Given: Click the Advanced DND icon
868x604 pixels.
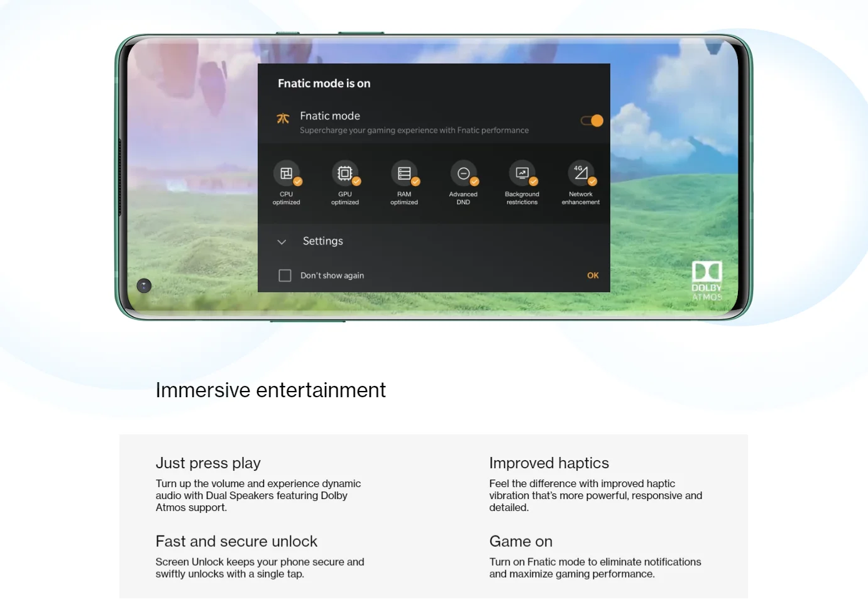Looking at the screenshot, I should click(463, 173).
